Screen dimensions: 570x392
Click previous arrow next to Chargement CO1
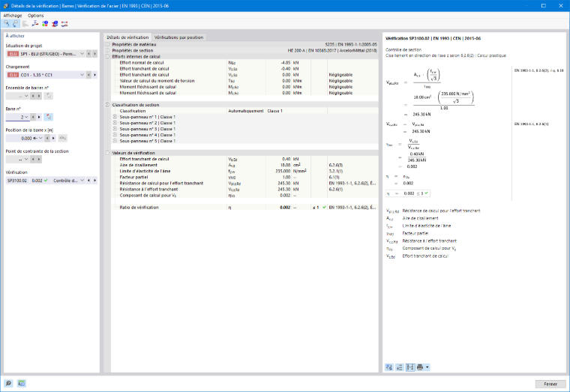pyautogui.click(x=88, y=75)
